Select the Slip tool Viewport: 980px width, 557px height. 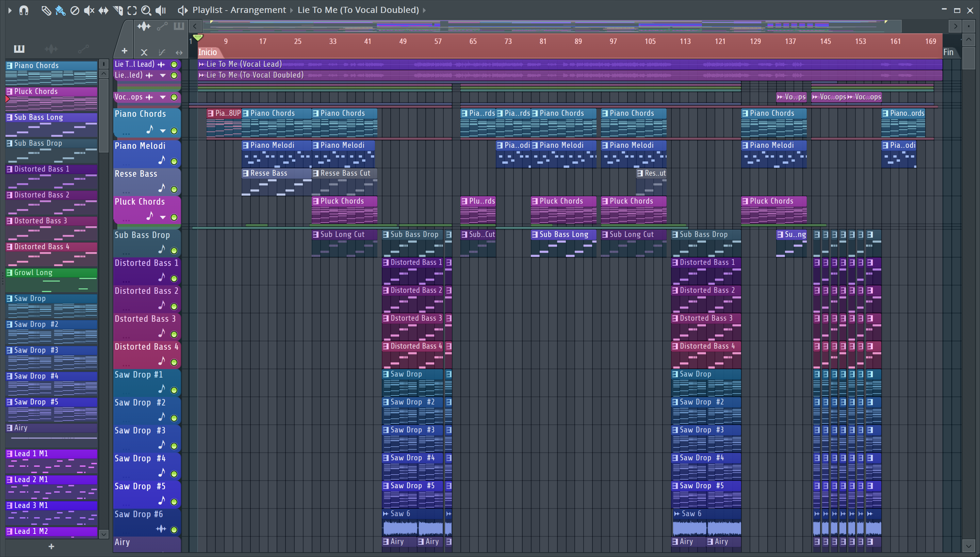[103, 10]
